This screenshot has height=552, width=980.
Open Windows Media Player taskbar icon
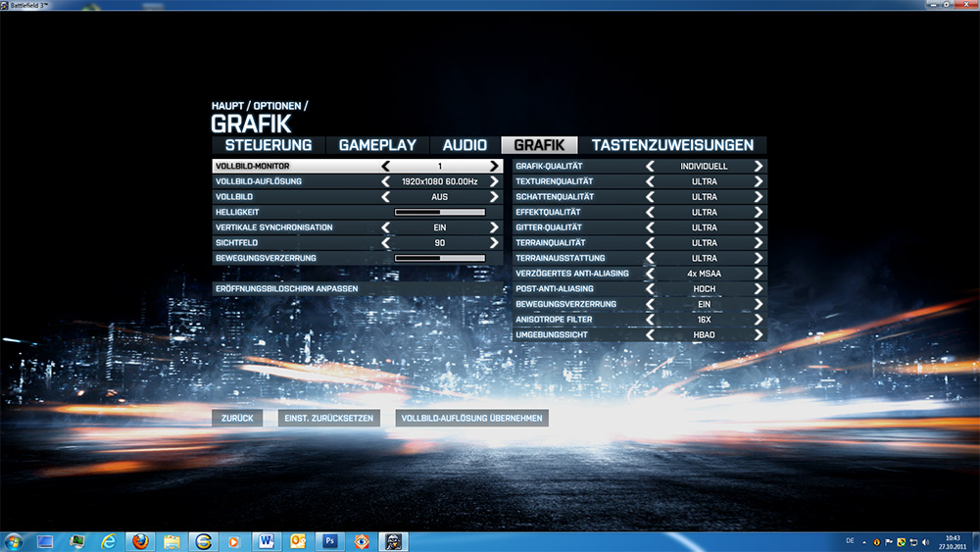pos(234,542)
